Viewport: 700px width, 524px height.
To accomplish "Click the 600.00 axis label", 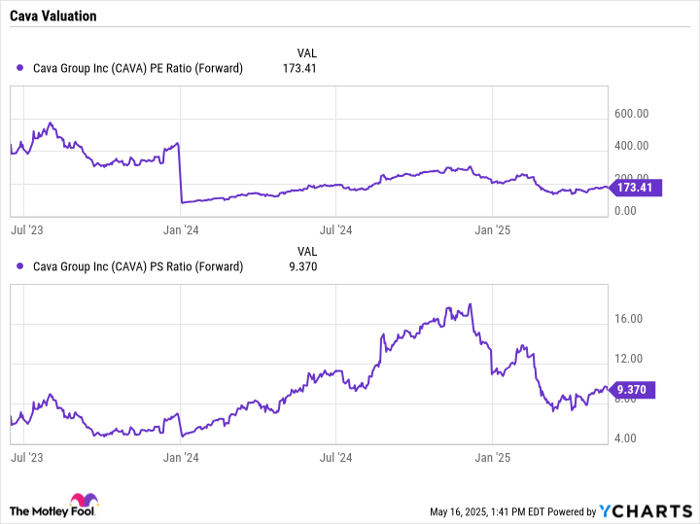I will point(631,114).
